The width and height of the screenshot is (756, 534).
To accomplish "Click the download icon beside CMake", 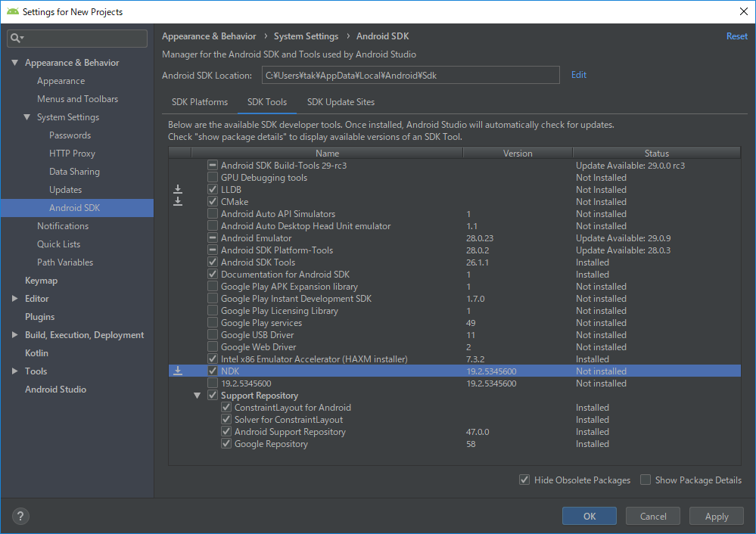I will click(x=178, y=201).
